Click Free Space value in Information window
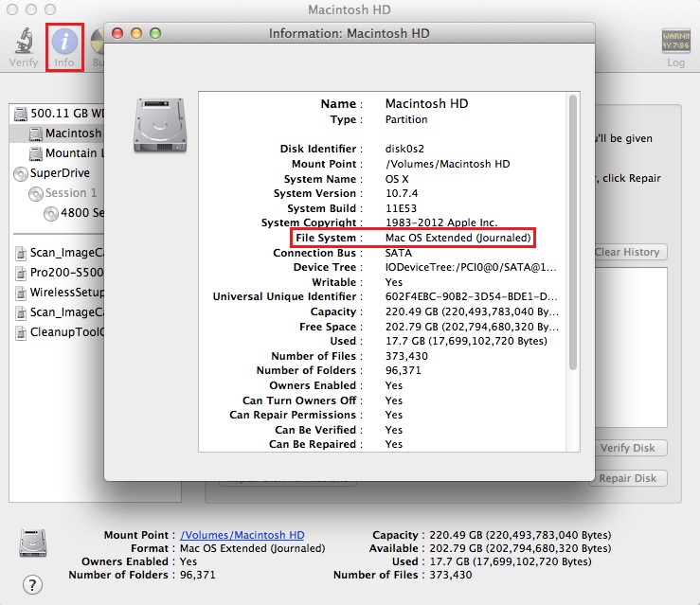The height and width of the screenshot is (605, 700). tap(472, 327)
